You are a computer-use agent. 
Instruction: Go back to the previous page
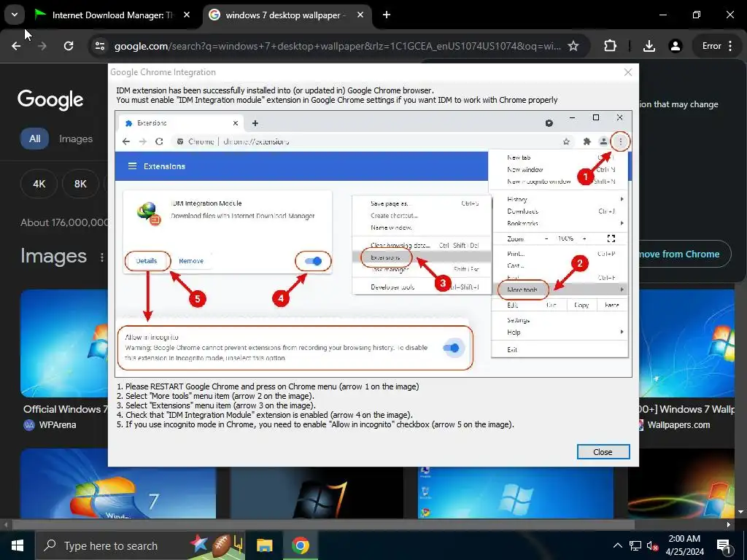pyautogui.click(x=16, y=46)
